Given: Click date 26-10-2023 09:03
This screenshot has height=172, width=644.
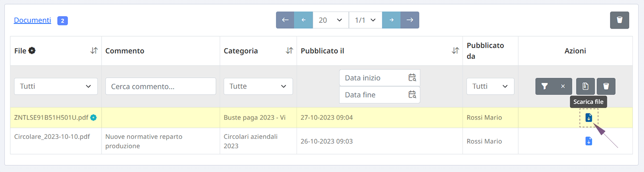Looking at the screenshot, I should (x=326, y=141).
